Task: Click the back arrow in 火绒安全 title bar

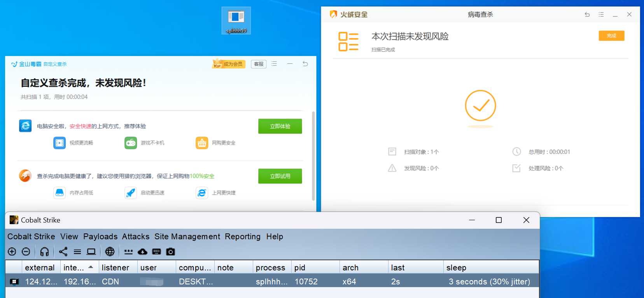Action: [x=587, y=14]
